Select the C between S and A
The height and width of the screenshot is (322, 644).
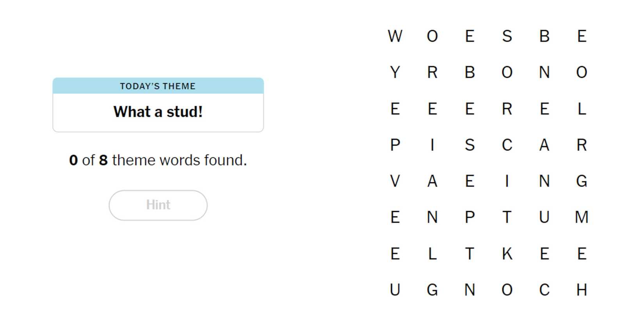pyautogui.click(x=507, y=145)
